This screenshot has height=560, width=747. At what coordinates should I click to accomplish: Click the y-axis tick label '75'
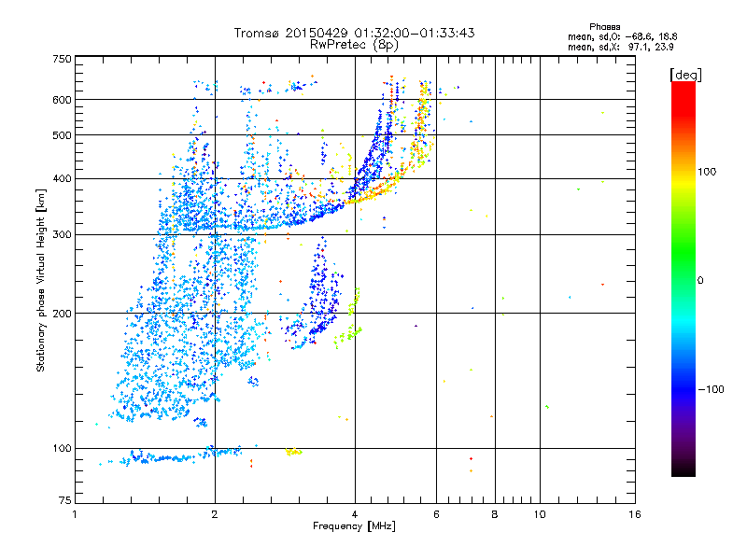pos(65,500)
